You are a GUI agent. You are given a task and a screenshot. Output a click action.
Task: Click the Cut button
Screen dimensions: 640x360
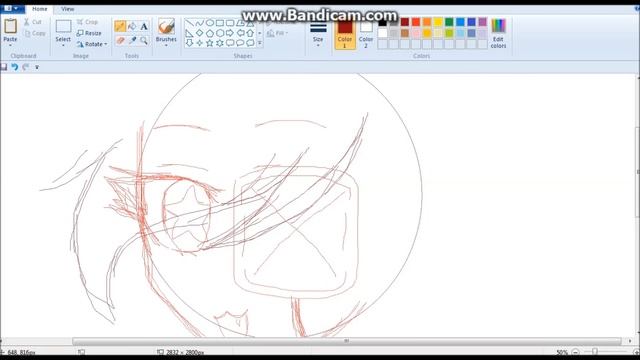pos(33,22)
